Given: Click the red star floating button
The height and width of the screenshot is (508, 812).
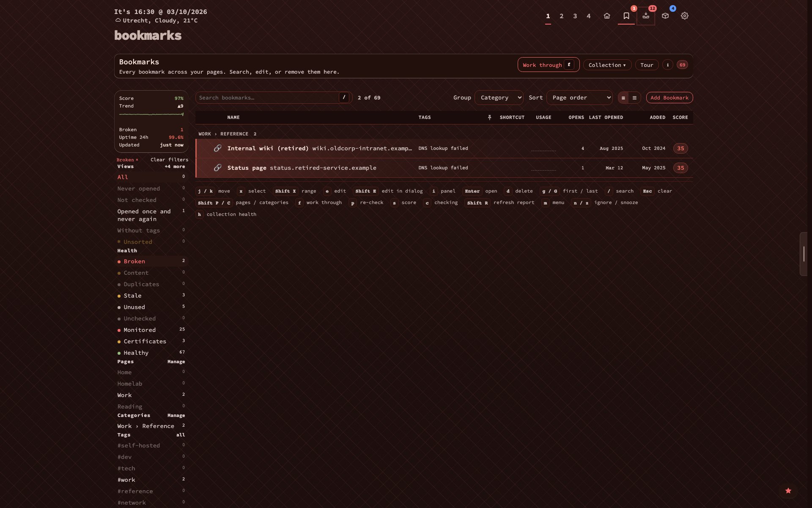Looking at the screenshot, I should pos(788,491).
